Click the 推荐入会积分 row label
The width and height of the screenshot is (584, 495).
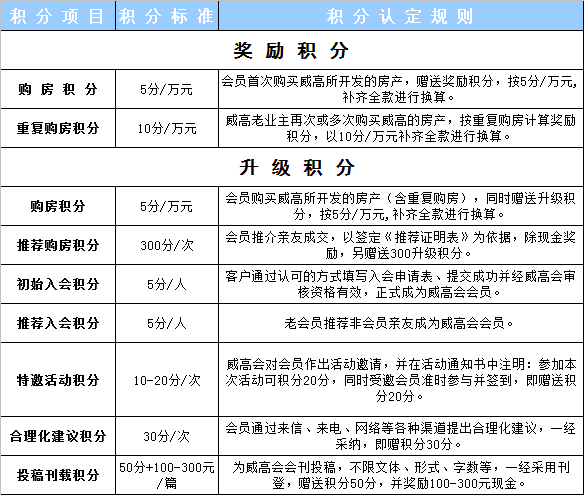(x=58, y=323)
